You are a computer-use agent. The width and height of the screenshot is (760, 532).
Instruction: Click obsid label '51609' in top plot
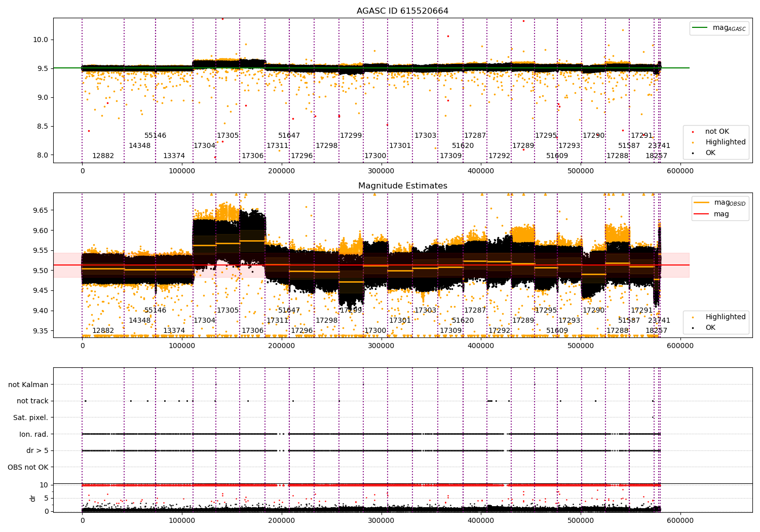click(x=557, y=156)
